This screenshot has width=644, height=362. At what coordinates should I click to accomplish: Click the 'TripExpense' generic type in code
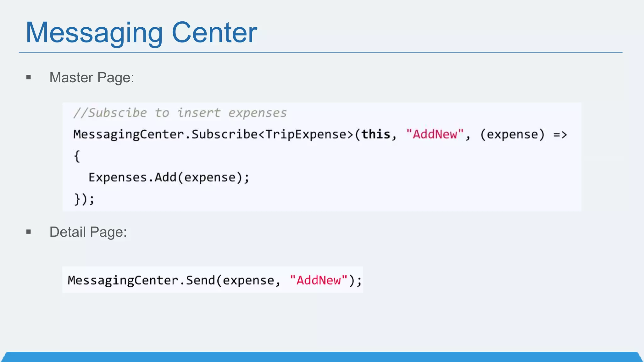(x=306, y=134)
